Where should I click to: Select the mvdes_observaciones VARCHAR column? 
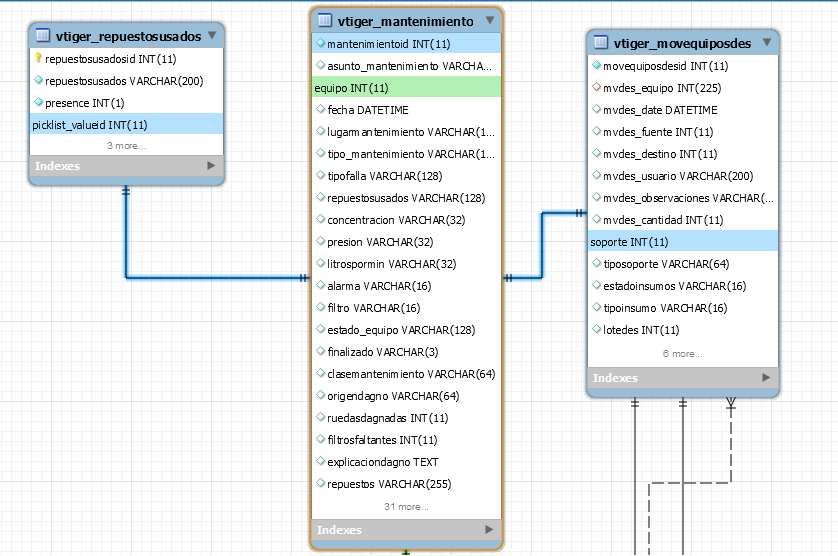(x=682, y=198)
